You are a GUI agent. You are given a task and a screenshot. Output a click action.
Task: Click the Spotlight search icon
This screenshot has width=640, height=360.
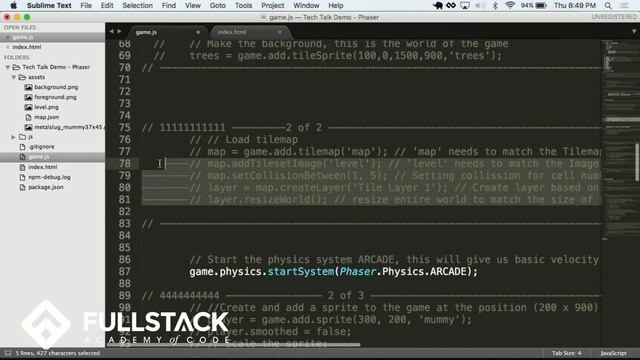pos(608,5)
